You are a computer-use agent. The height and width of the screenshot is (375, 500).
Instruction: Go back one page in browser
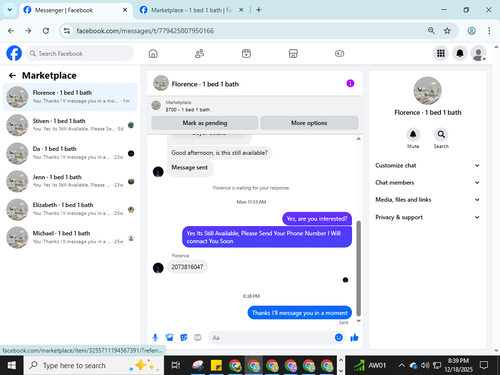(x=11, y=31)
